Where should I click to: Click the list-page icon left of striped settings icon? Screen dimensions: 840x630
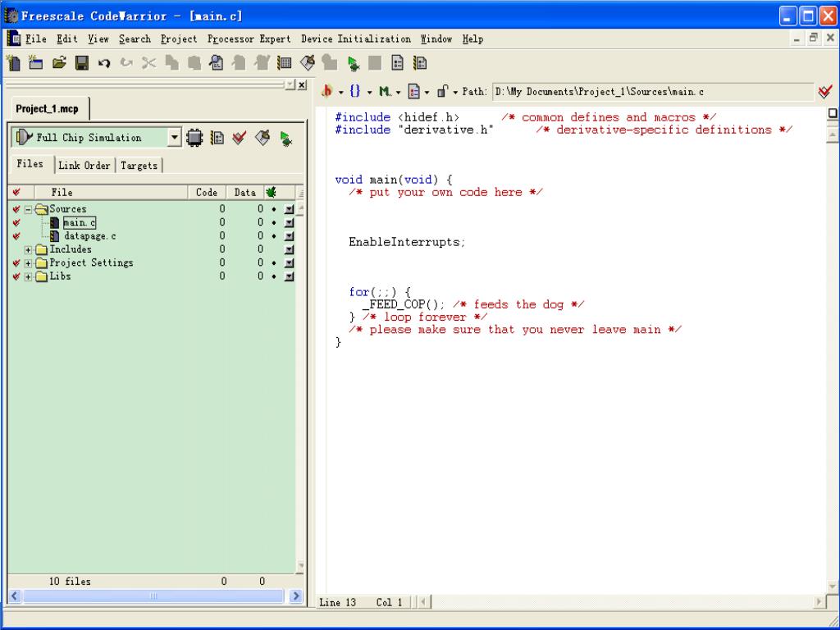click(398, 63)
